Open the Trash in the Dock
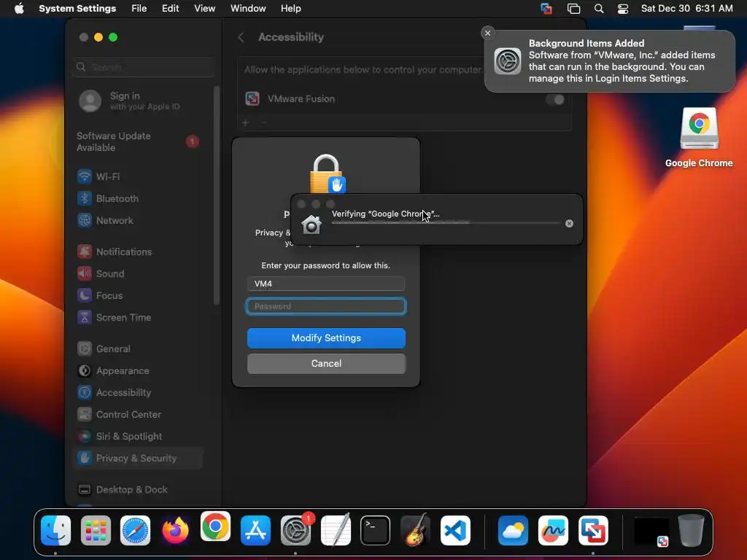 (x=692, y=530)
